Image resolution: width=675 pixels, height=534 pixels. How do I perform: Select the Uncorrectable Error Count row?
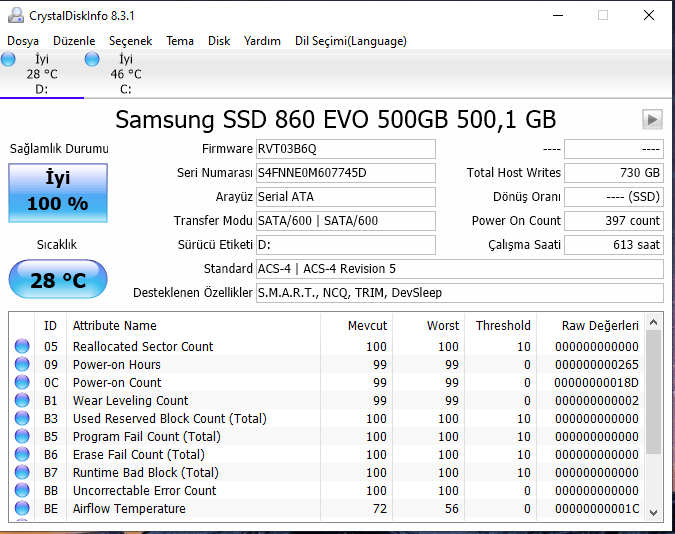point(327,491)
